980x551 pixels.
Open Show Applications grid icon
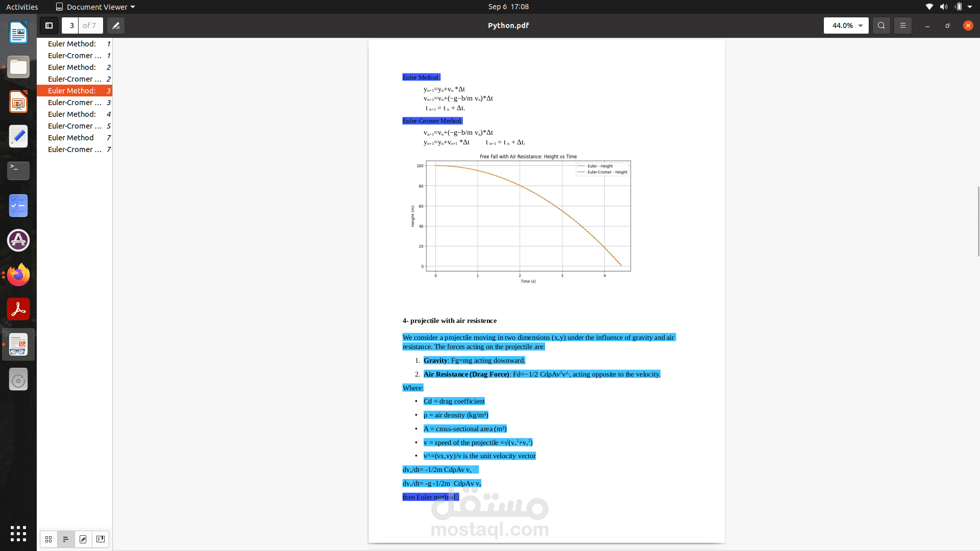(x=18, y=534)
